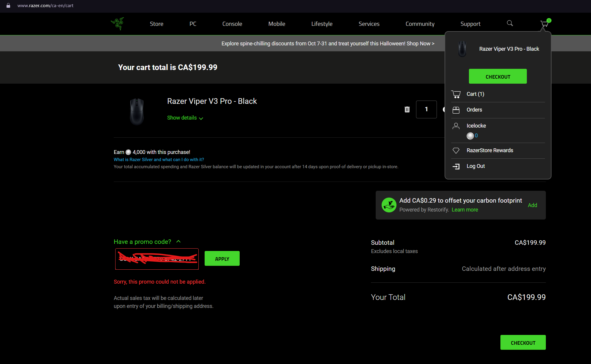Open the Support menu
The width and height of the screenshot is (591, 364).
coord(470,24)
